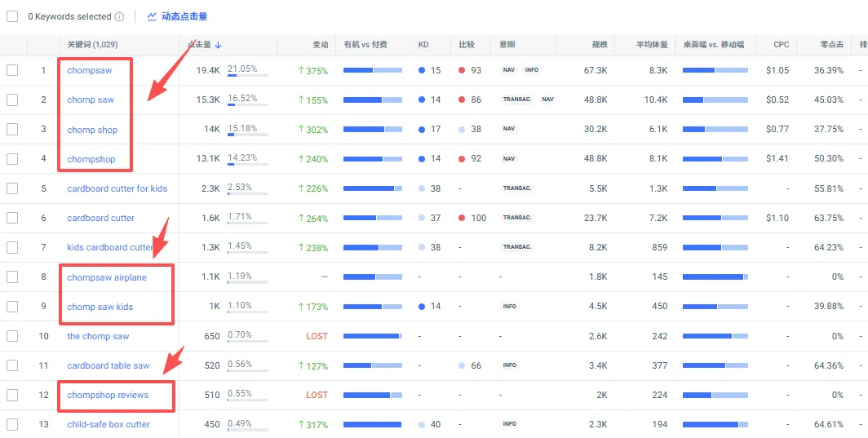Open the chomp shop keyword link
This screenshot has width=868, height=438.
pos(92,130)
